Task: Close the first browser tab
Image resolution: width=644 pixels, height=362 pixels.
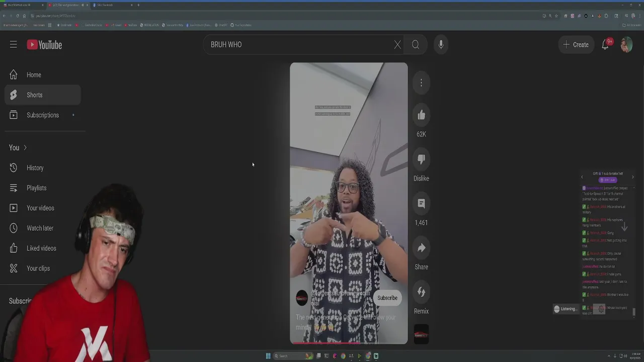Action: (x=42, y=5)
